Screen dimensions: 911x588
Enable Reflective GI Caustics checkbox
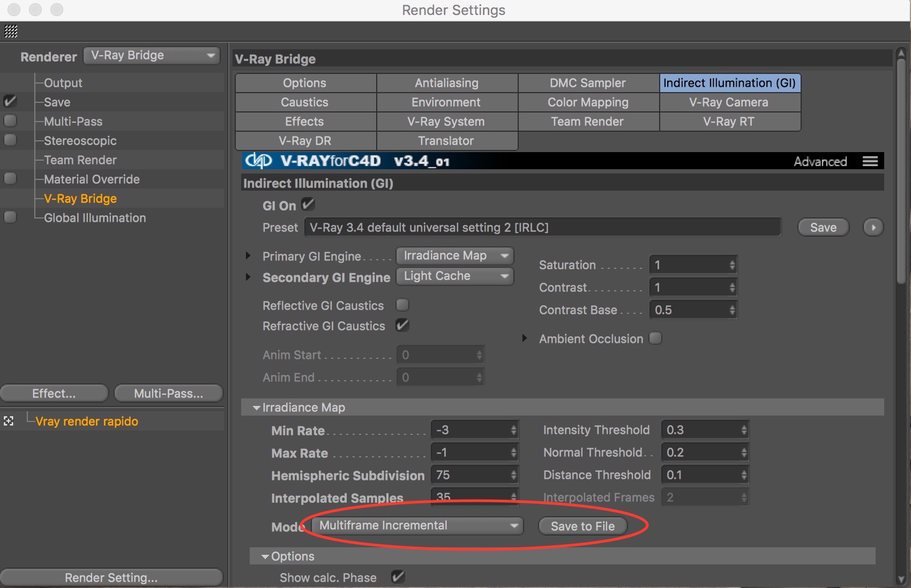tap(402, 305)
